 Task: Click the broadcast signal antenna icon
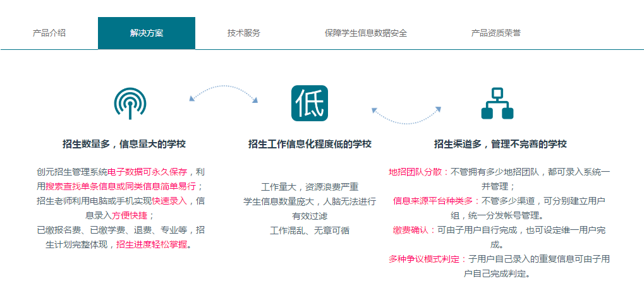[x=130, y=103]
